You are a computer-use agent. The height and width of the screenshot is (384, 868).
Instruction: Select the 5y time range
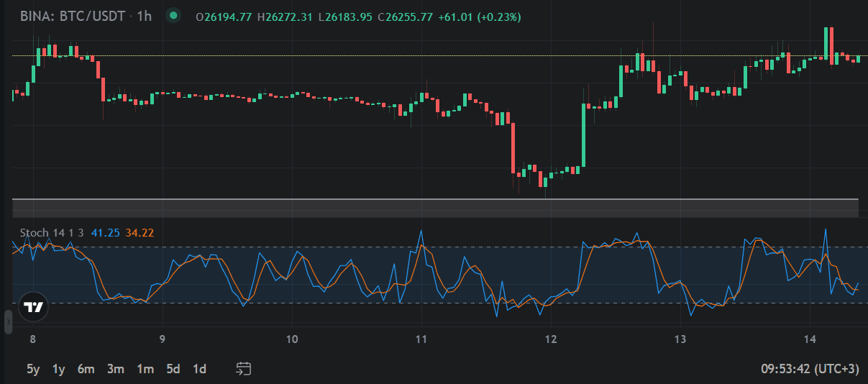click(x=33, y=369)
